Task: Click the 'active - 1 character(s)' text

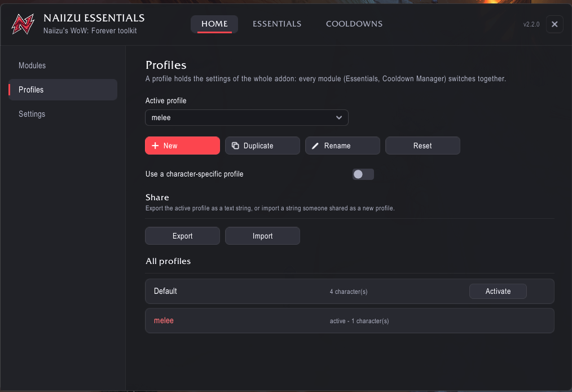Action: 359,321
